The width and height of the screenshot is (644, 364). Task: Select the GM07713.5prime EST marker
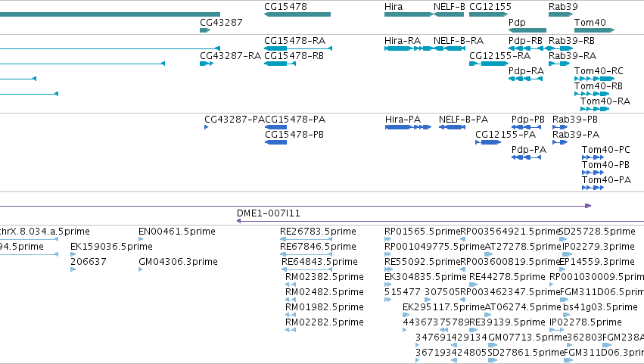point(493,346)
